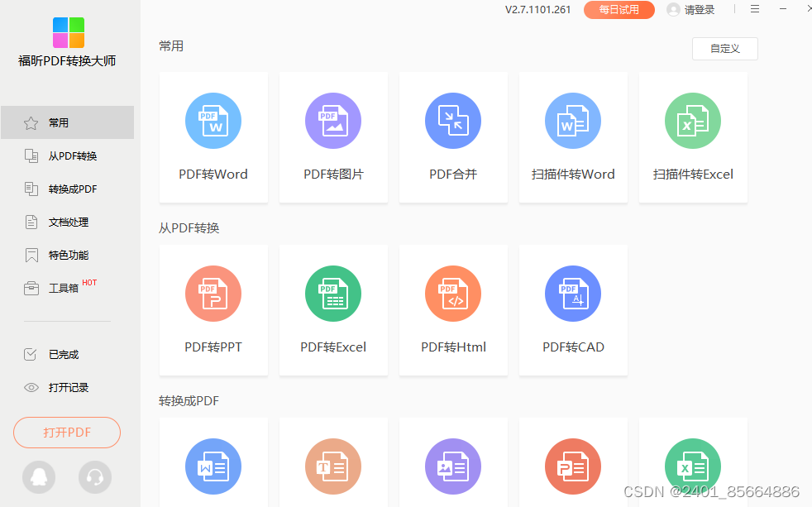Start the PDF转Excel converter
This screenshot has height=507, width=812.
[x=333, y=310]
